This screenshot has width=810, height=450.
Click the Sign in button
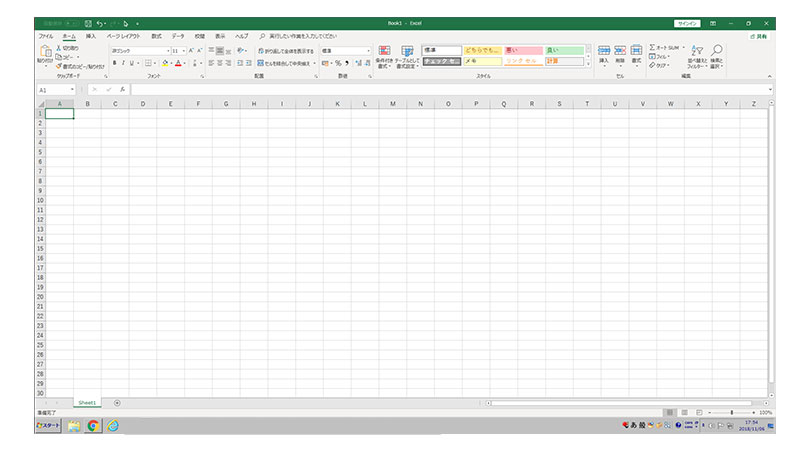click(x=688, y=24)
